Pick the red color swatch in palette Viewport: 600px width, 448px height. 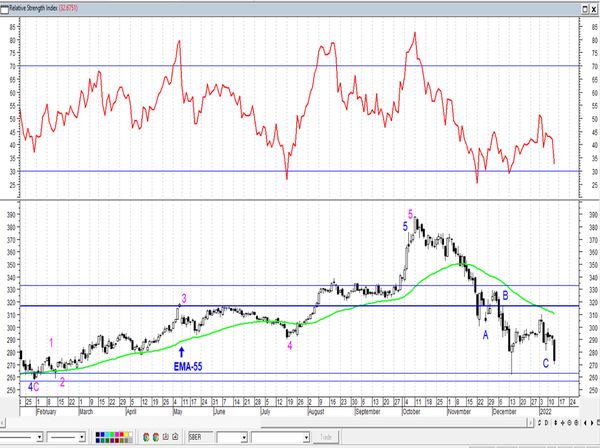click(122, 435)
